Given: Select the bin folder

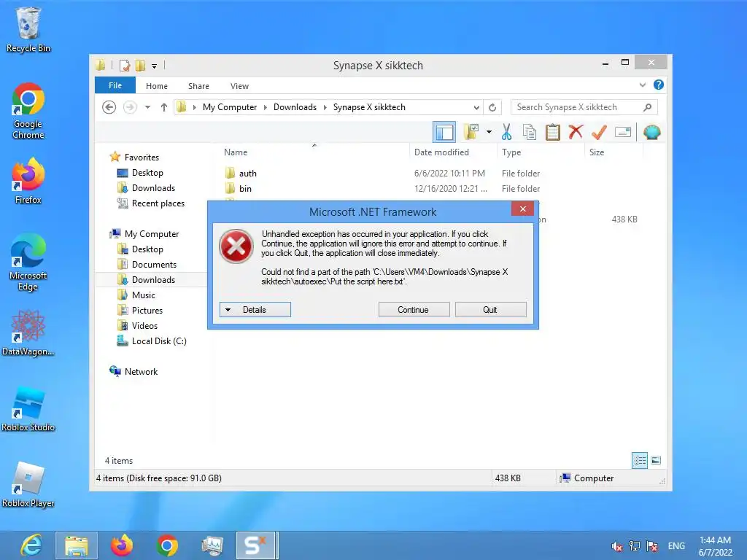Looking at the screenshot, I should 245,189.
